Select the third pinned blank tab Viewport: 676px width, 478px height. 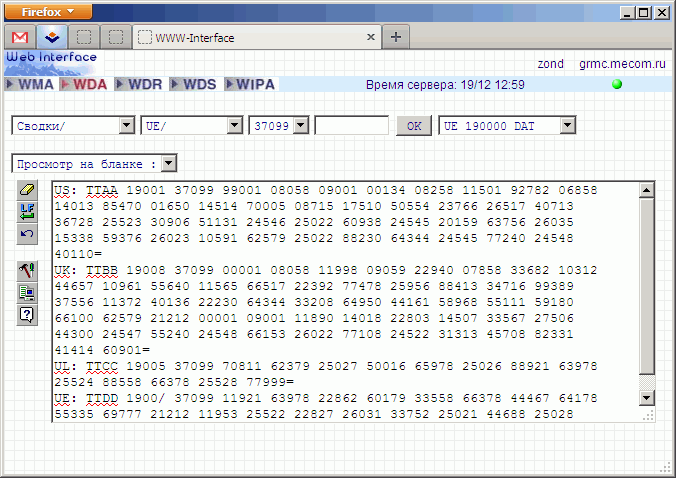[x=84, y=37]
